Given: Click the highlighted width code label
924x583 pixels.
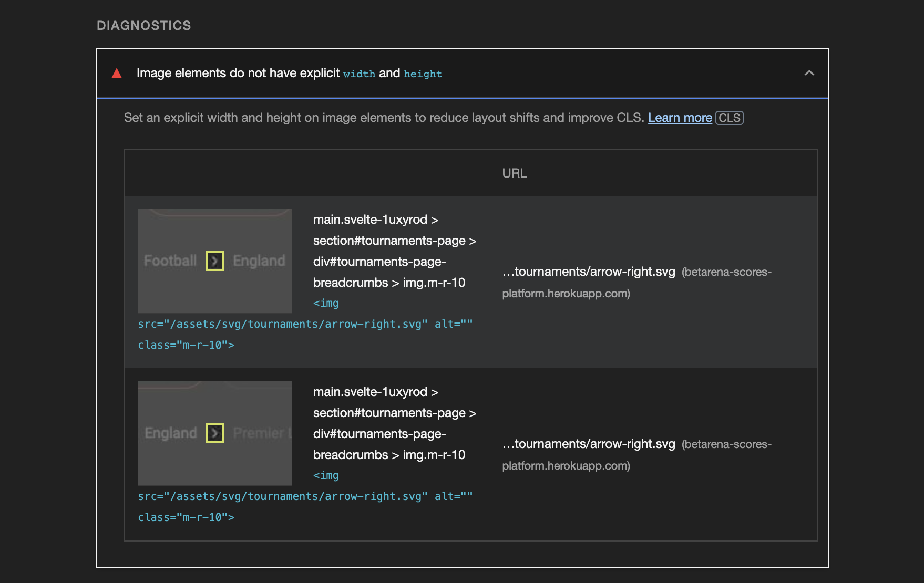Looking at the screenshot, I should (x=360, y=74).
